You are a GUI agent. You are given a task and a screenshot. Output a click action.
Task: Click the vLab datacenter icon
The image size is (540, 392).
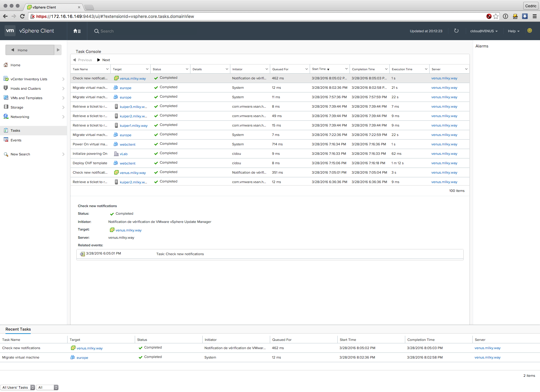pos(116,154)
